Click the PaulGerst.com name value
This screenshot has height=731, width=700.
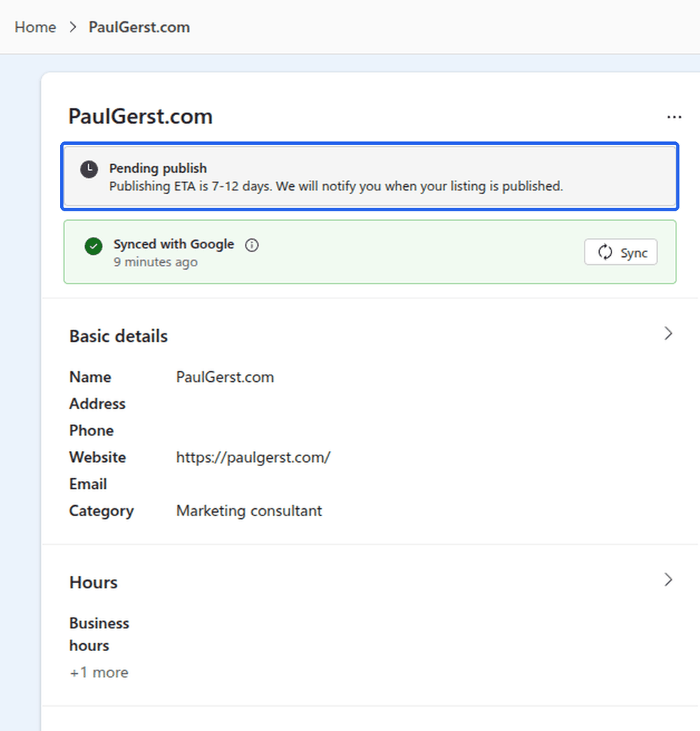[225, 377]
